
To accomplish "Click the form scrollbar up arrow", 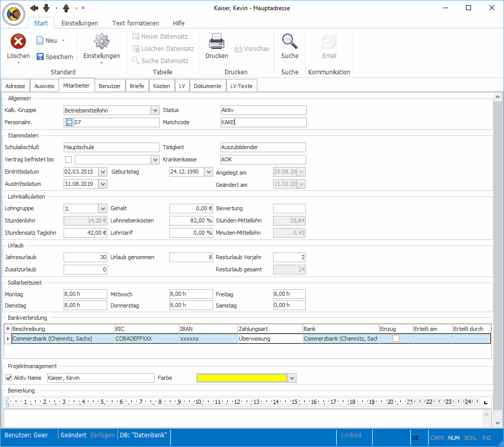I will coord(497,97).
